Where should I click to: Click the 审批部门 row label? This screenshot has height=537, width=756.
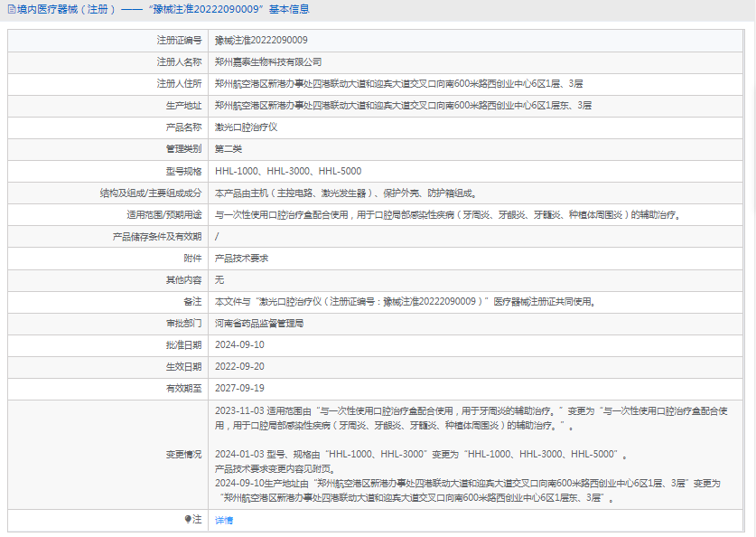(x=183, y=324)
